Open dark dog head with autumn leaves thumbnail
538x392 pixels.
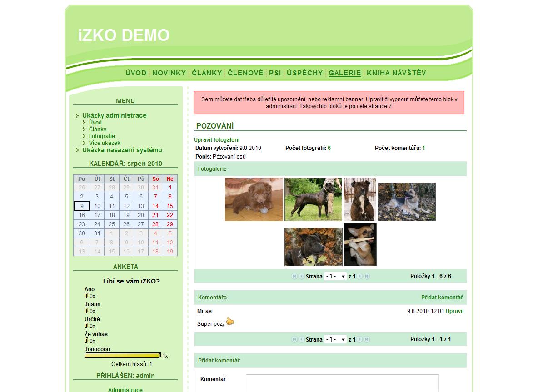tap(313, 247)
